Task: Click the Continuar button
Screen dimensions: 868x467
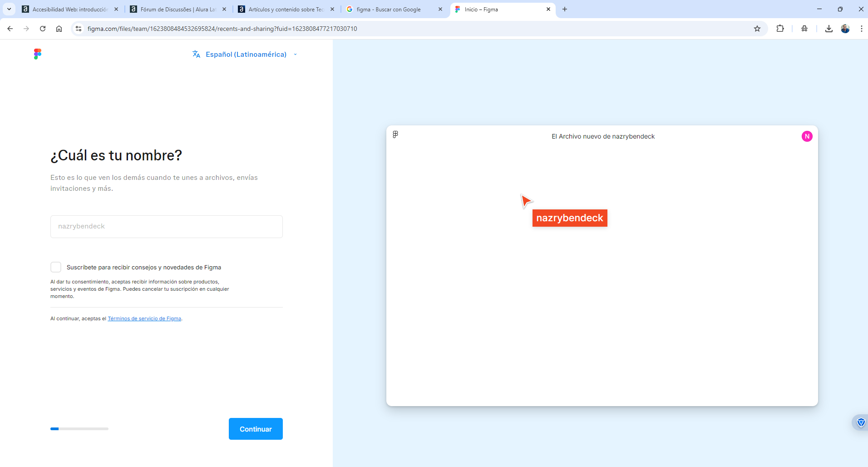Action: tap(256, 428)
